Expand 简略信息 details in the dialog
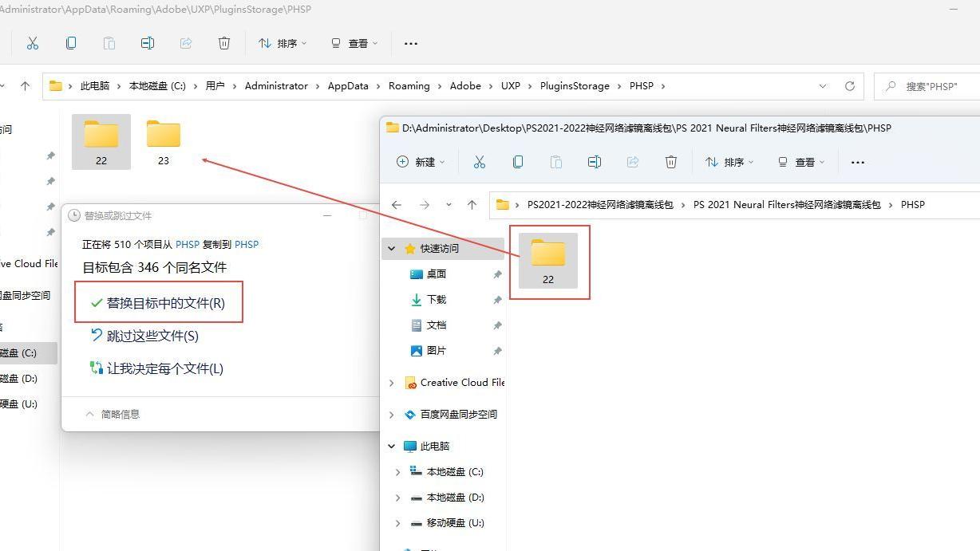980x551 pixels. 113,414
